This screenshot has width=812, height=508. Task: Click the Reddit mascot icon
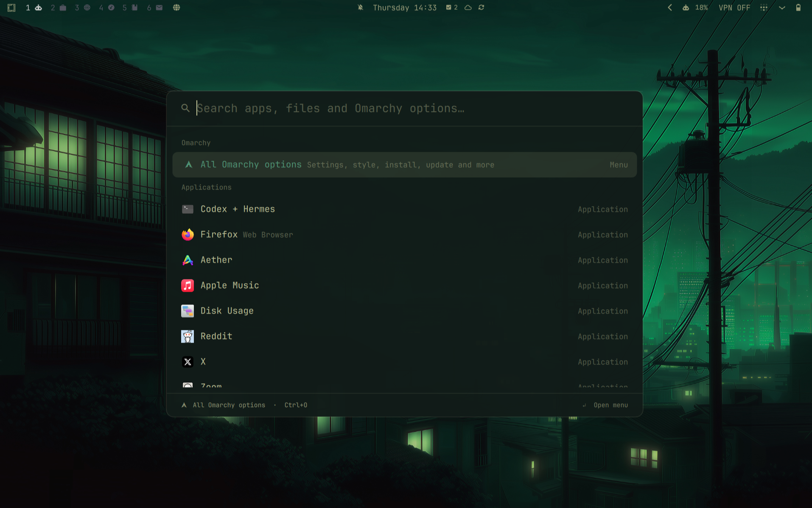pos(188,336)
